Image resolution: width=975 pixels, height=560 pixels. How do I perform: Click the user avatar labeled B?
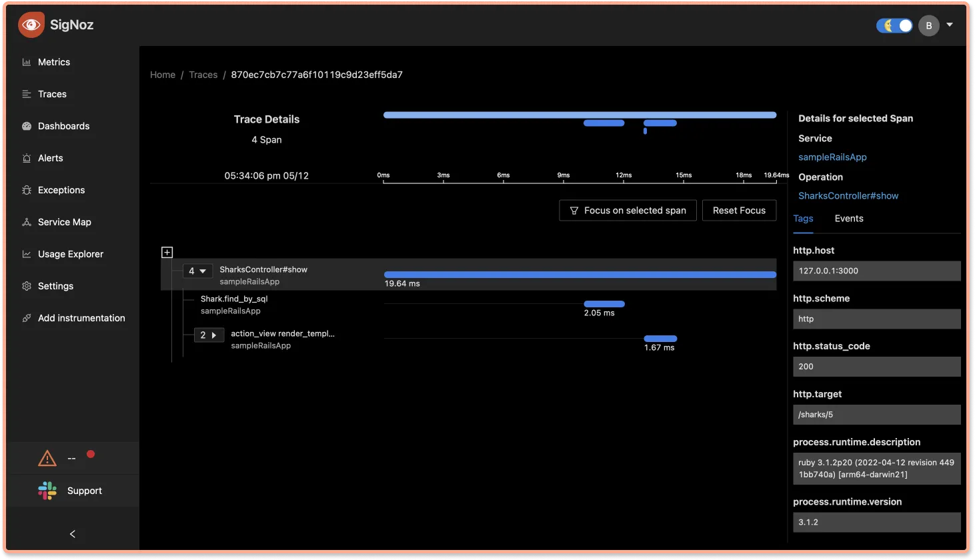point(928,25)
